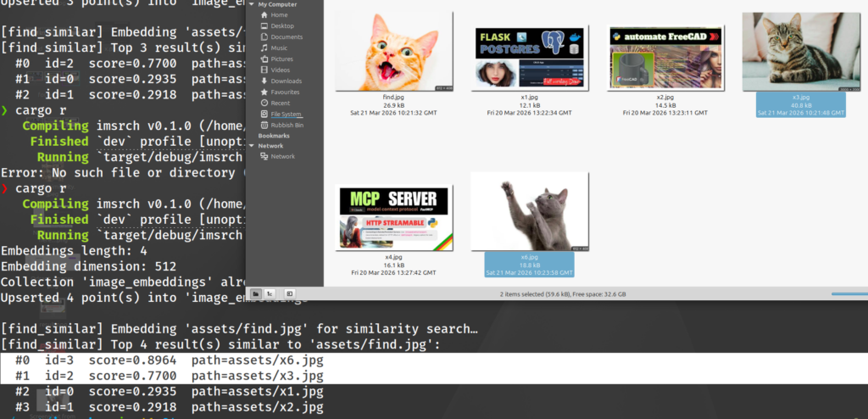
Task: Click 'Embedding dimension: 512' terminal line
Action: point(88,266)
